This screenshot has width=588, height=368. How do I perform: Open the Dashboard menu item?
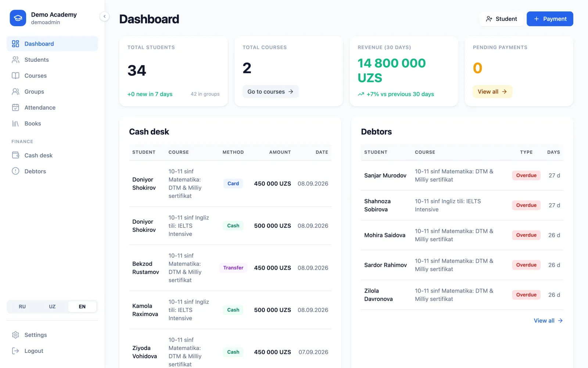pos(52,44)
